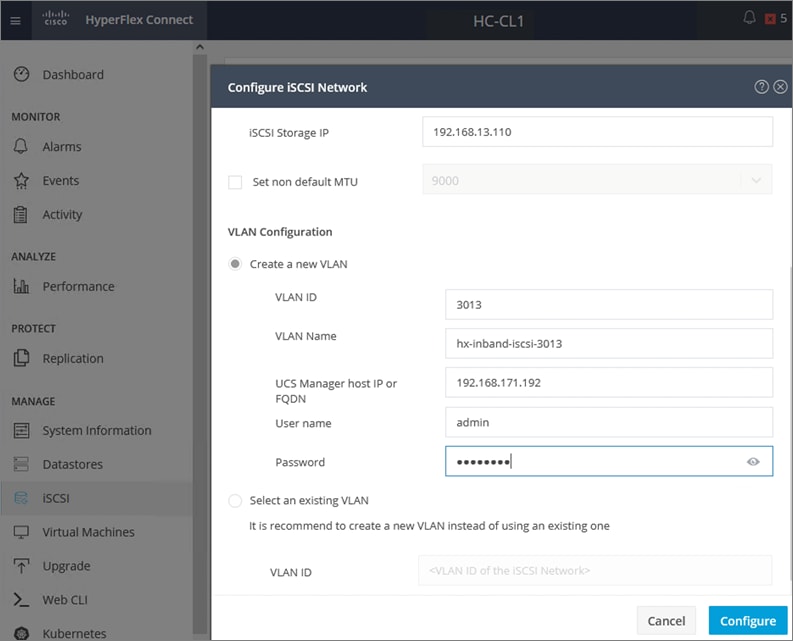
Task: Click the User name field
Action: click(609, 422)
